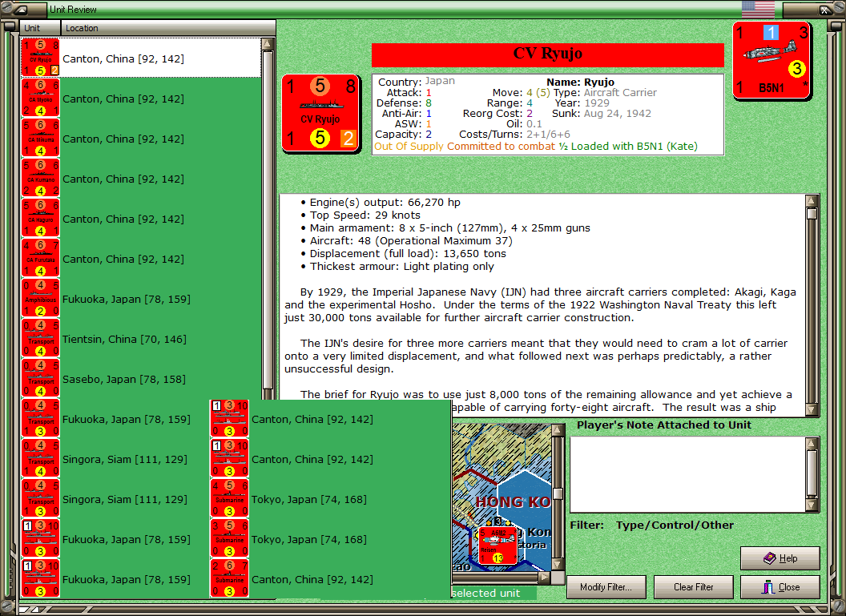Select the 4-5-6 Submarine counter at Tokyo
This screenshot has width=846, height=616.
pos(229,499)
